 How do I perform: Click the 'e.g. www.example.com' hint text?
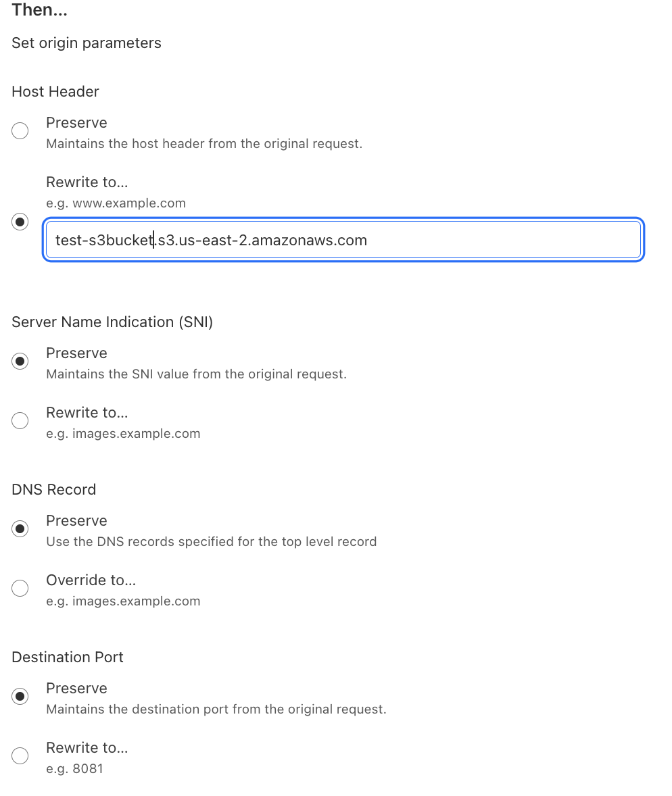pyautogui.click(x=116, y=203)
